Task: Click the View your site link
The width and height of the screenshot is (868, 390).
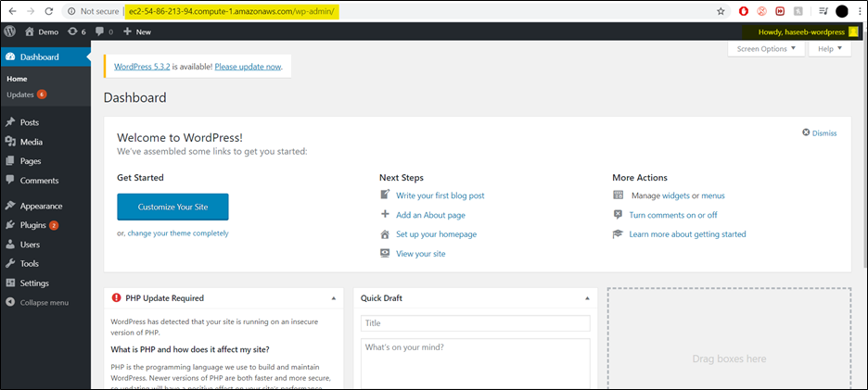Action: [421, 254]
